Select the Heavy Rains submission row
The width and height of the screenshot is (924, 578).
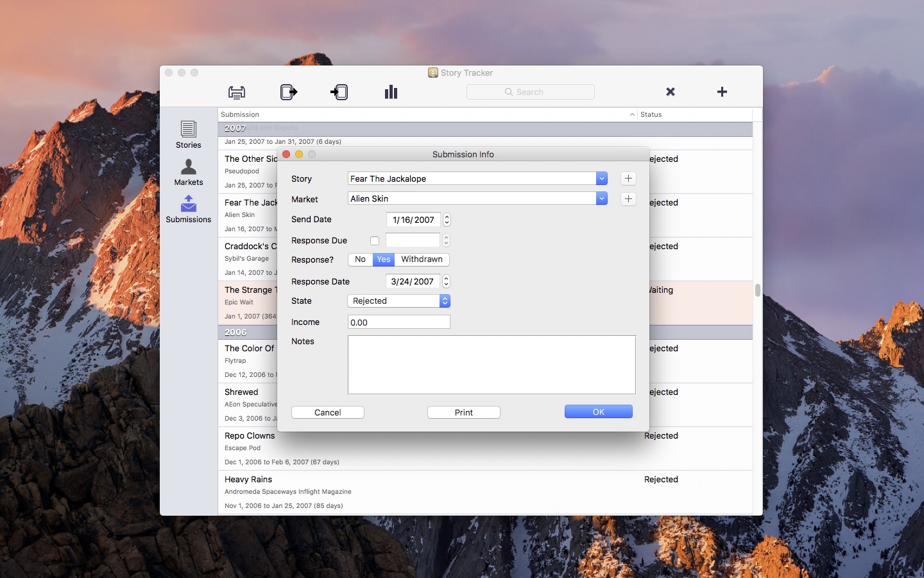(x=485, y=493)
